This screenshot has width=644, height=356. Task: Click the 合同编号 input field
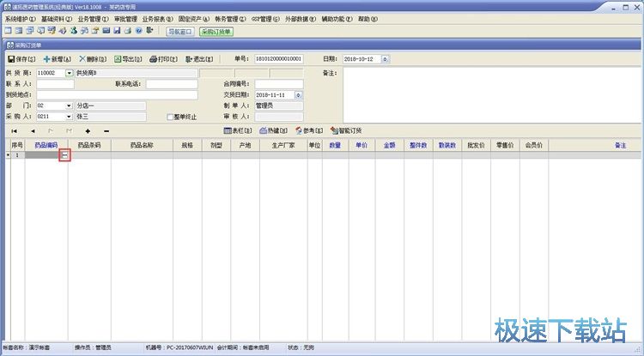point(278,84)
